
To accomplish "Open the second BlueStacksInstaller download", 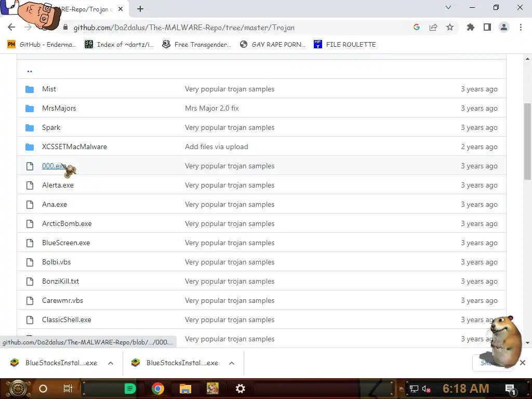I will tap(176, 363).
